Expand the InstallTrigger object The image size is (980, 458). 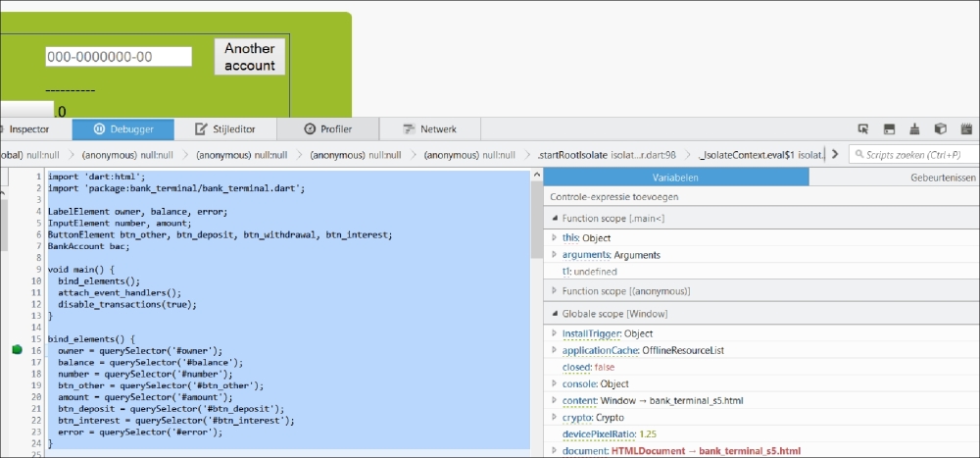pos(554,333)
